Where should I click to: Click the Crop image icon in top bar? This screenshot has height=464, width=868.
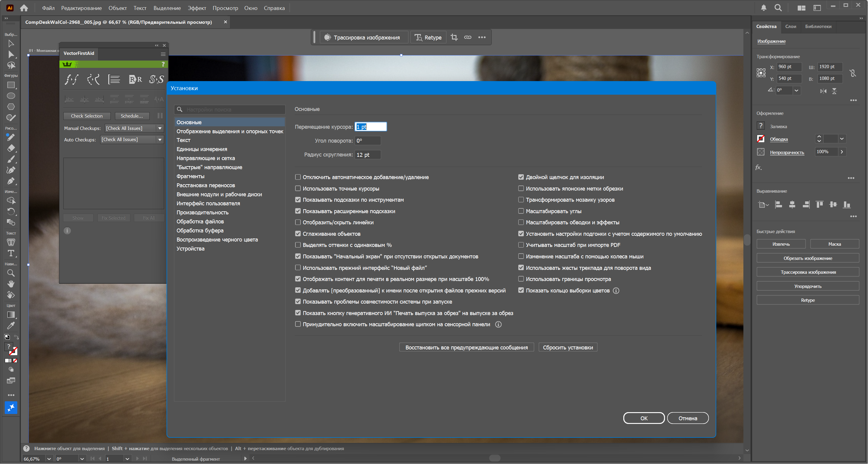[x=454, y=37]
